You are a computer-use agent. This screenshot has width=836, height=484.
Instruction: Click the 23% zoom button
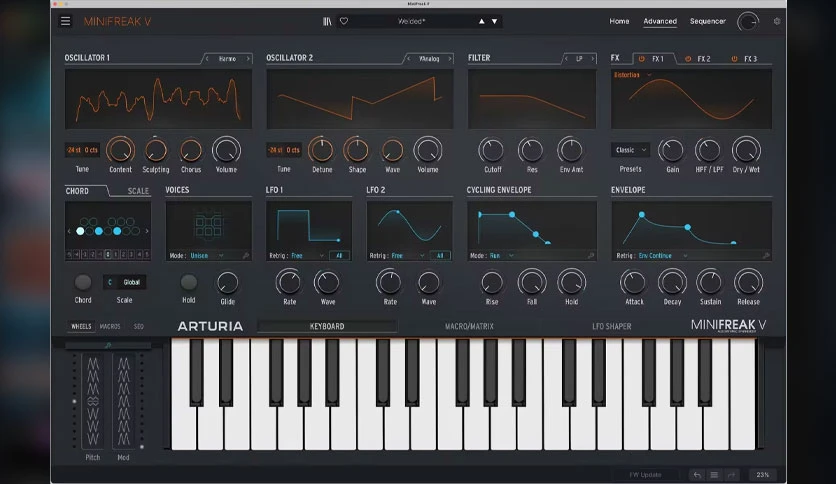[x=762, y=474]
